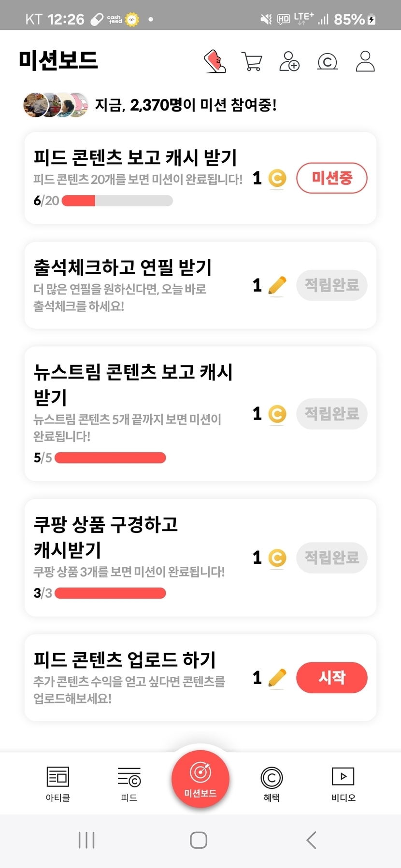Open the cash coin icon in header
401x868 pixels.
(327, 62)
